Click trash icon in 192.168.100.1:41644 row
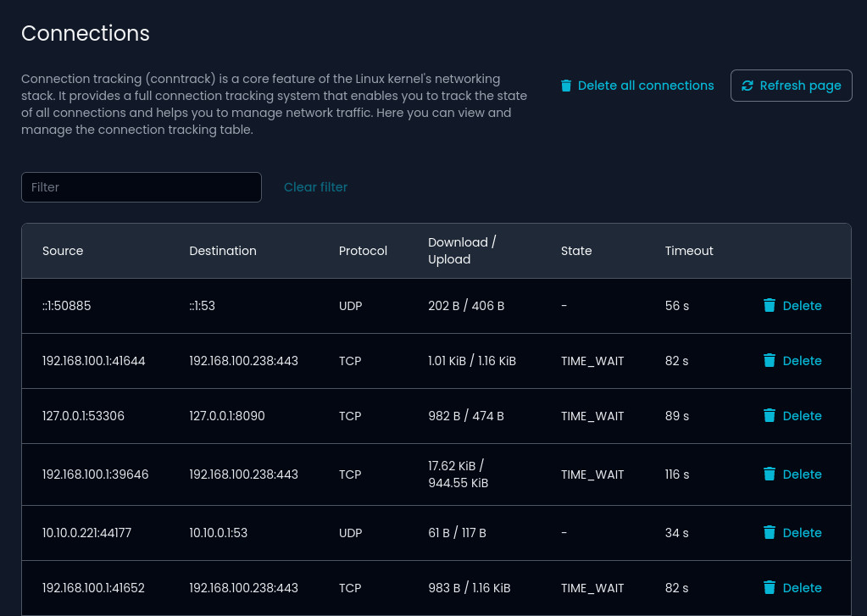The width and height of the screenshot is (867, 616). point(770,360)
